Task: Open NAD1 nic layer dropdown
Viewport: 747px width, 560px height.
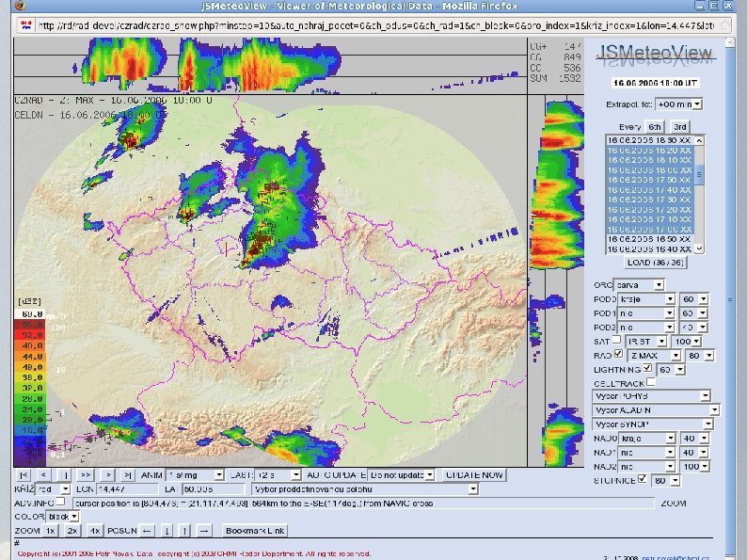Action: [x=647, y=453]
